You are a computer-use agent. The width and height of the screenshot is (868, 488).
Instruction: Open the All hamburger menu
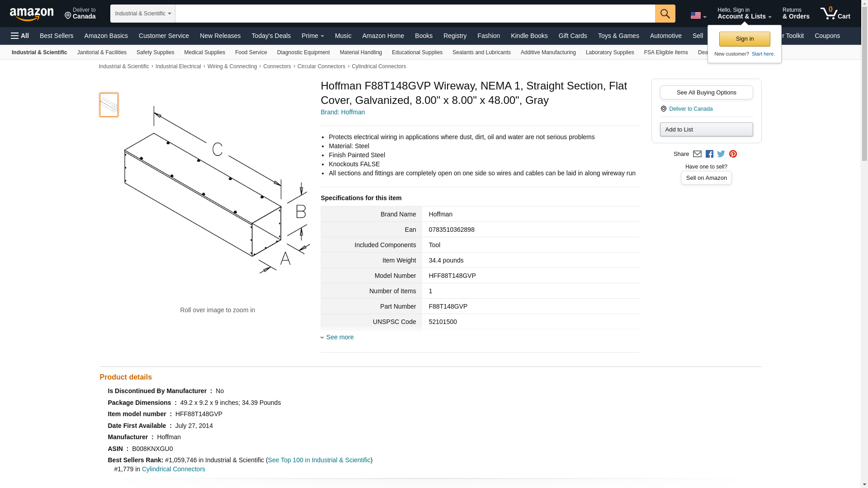pyautogui.click(x=20, y=36)
